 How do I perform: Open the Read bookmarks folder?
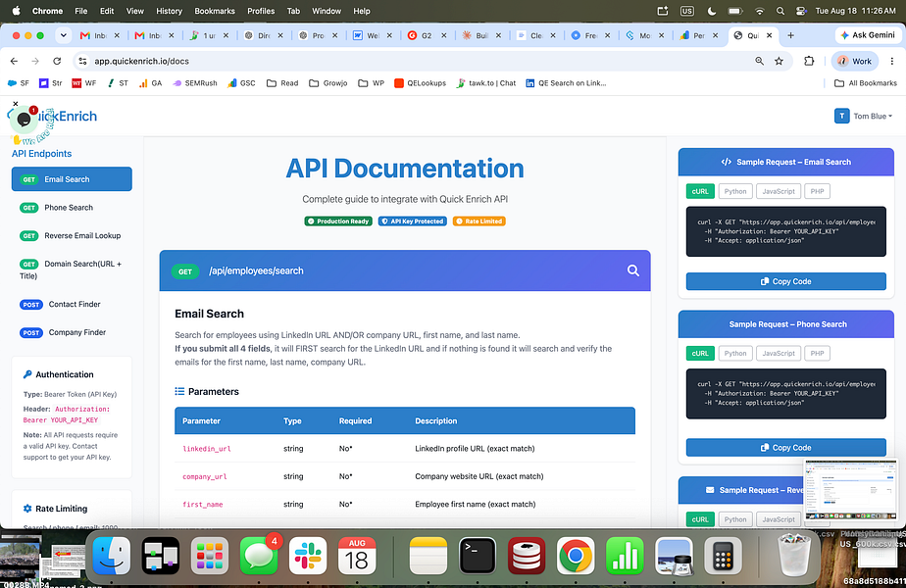282,83
